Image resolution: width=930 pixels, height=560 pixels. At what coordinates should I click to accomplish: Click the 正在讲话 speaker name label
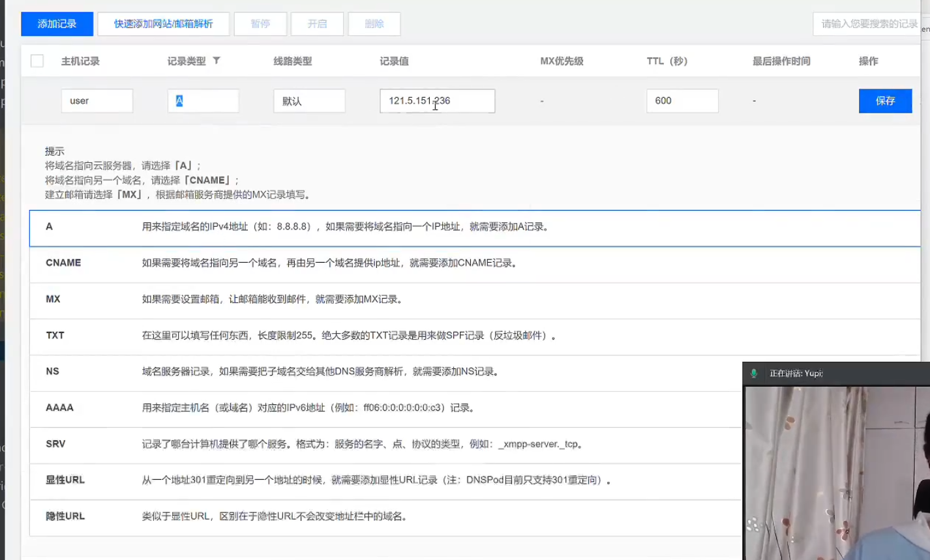click(x=796, y=374)
